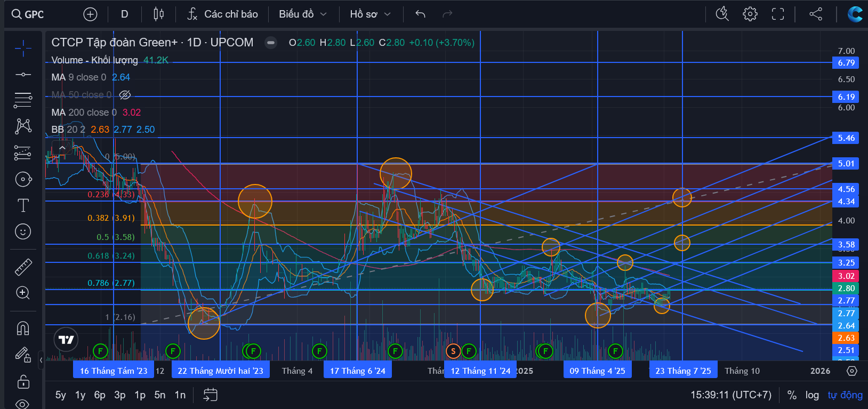Image resolution: width=868 pixels, height=409 pixels.
Task: Select the 'Volume - Khối lượng' legend
Action: (94, 60)
